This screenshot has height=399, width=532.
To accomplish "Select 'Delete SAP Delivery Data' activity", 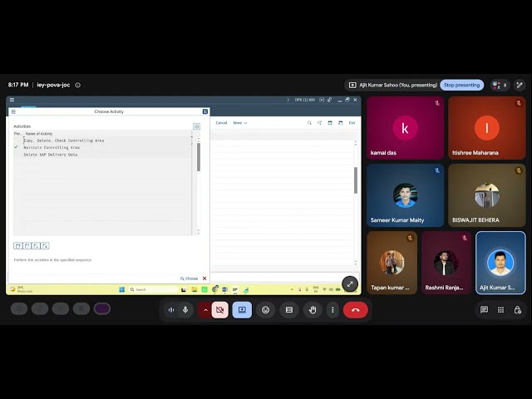I will coord(51,155).
